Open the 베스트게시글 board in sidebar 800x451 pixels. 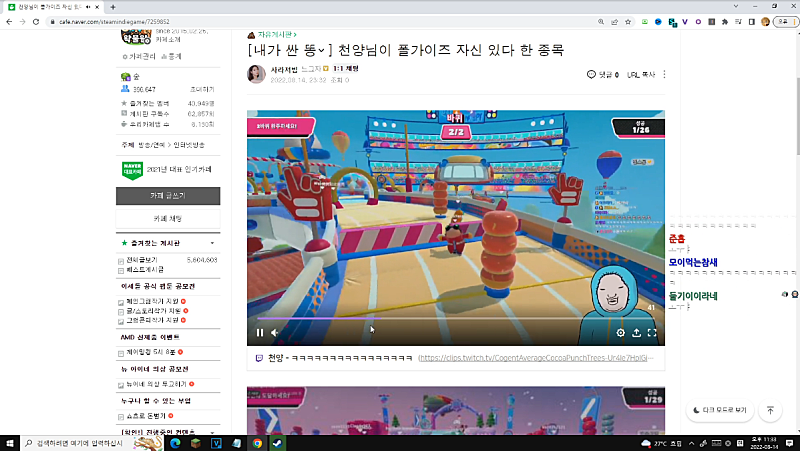[x=144, y=269]
